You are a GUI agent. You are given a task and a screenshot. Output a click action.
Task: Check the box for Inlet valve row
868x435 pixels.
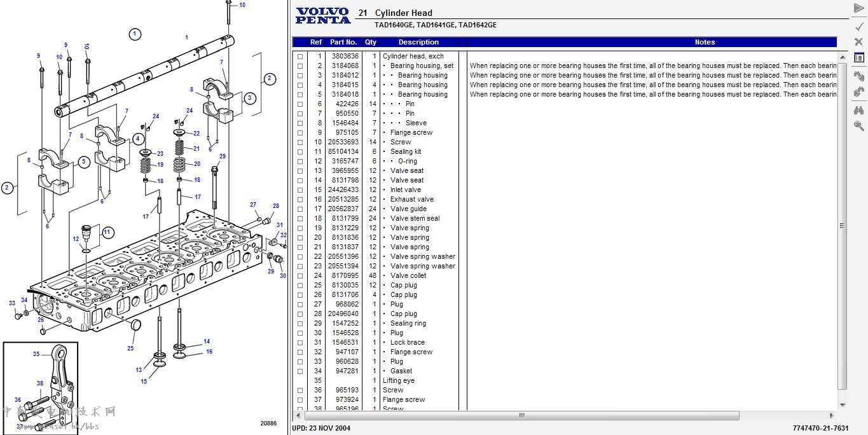(300, 190)
